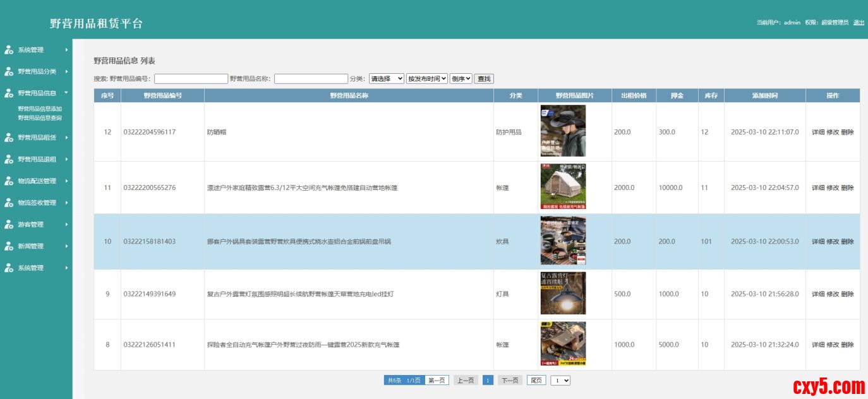The width and height of the screenshot is (868, 399).
Task: Click the 野营用品租赁 sidebar icon
Action: [x=9, y=138]
